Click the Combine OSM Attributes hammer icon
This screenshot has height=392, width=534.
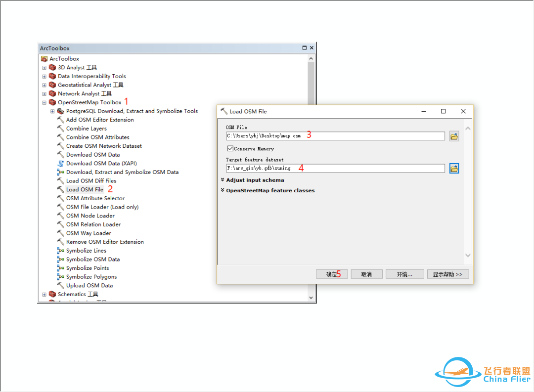pyautogui.click(x=61, y=137)
